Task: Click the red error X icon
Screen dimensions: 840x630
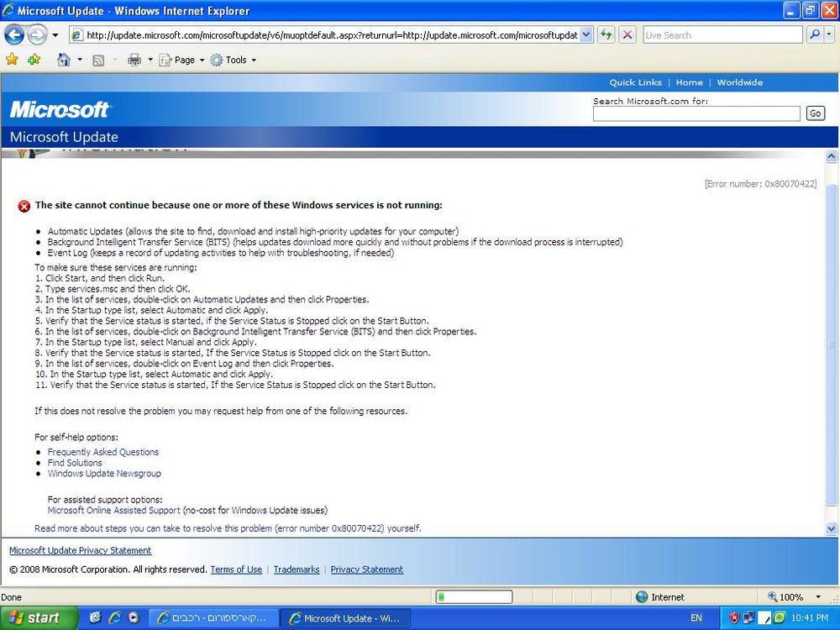Action: (x=24, y=206)
